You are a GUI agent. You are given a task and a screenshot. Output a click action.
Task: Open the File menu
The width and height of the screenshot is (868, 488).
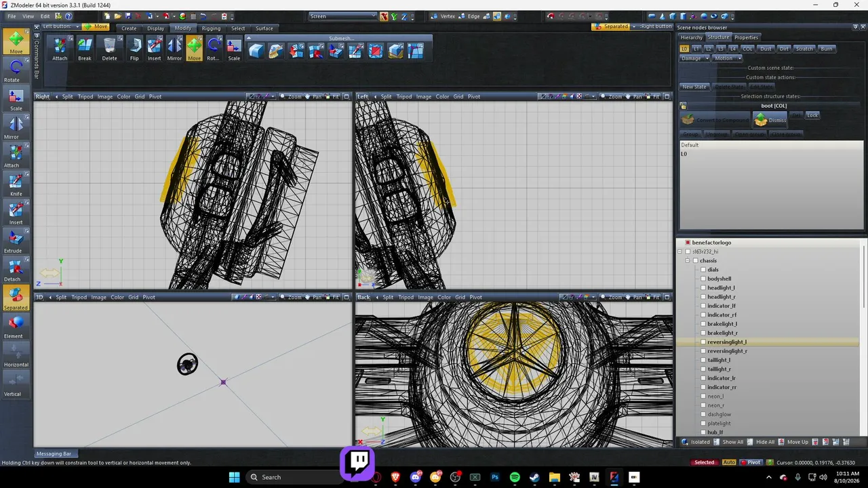tap(12, 16)
